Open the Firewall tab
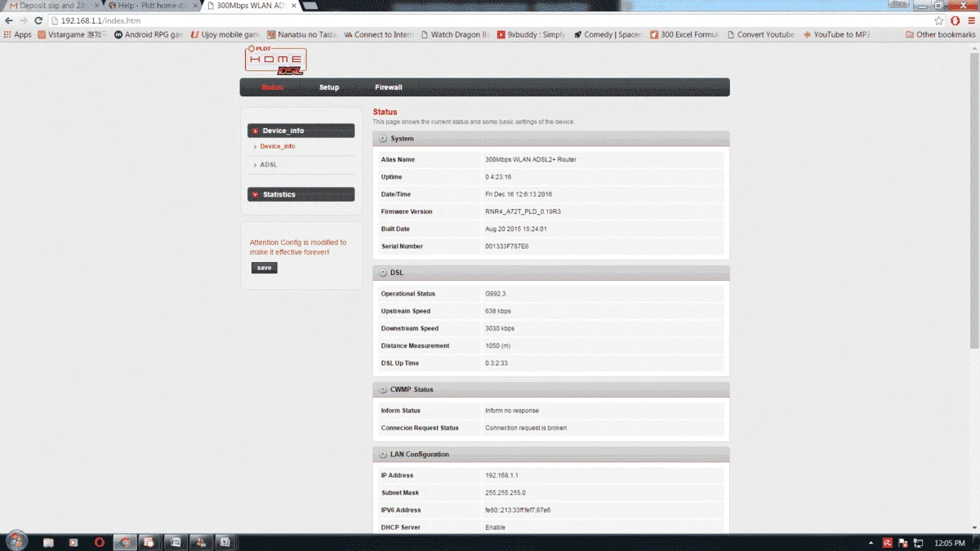 389,87
